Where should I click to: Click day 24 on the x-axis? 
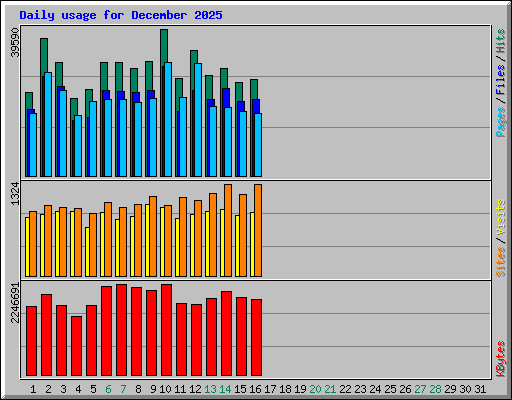pyautogui.click(x=375, y=389)
